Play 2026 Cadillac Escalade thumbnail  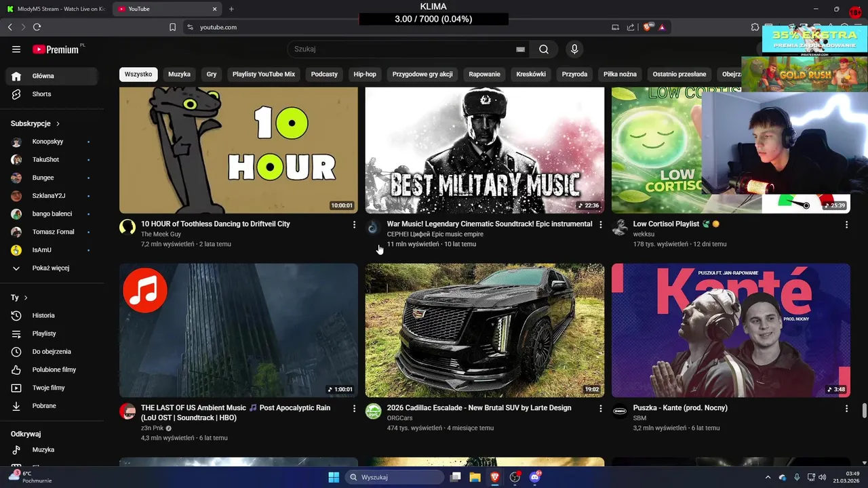coord(485,330)
